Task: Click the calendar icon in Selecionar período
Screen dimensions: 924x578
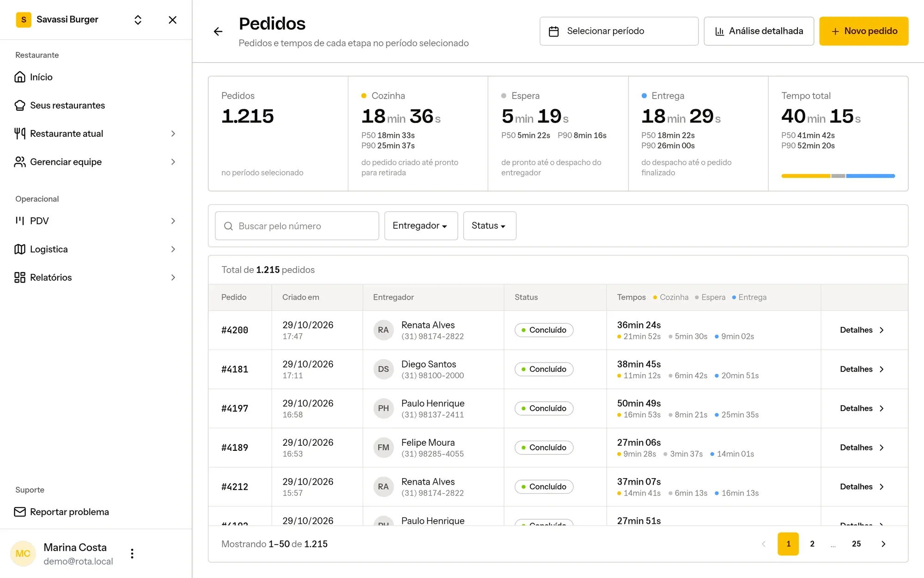Action: coord(553,31)
